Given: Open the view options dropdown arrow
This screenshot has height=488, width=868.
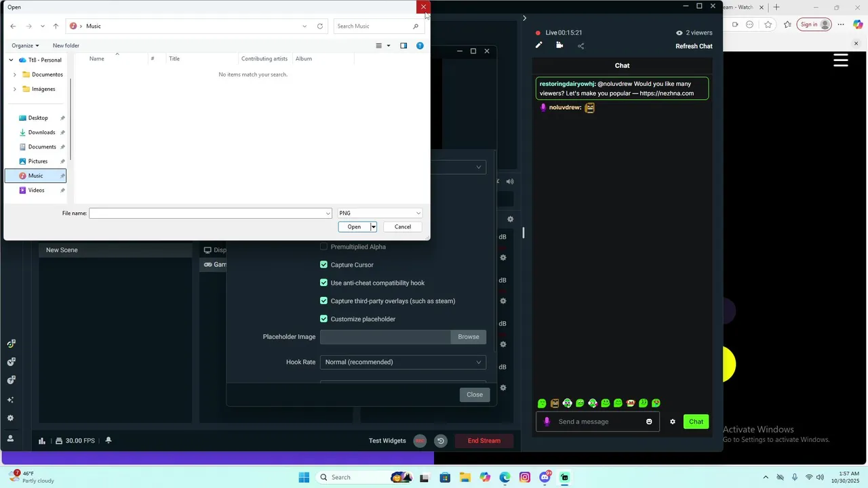Looking at the screenshot, I should point(389,45).
